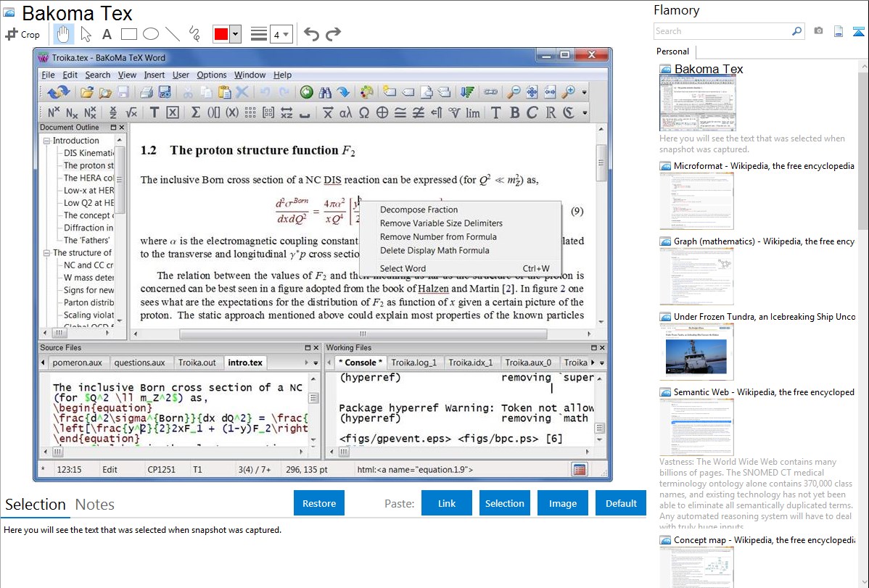The image size is (869, 588).
Task: Open the Microformat Wikipedia snapshot thumbnail
Action: point(696,201)
